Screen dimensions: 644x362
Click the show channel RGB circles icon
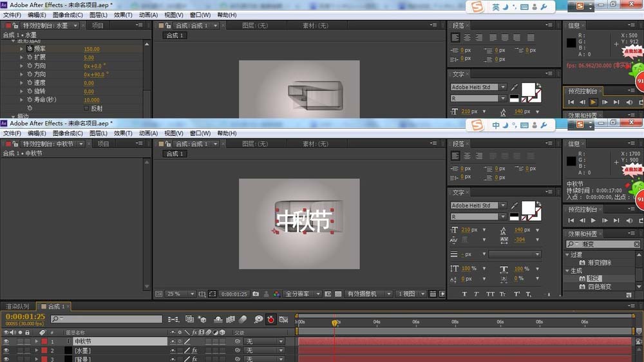point(276,294)
